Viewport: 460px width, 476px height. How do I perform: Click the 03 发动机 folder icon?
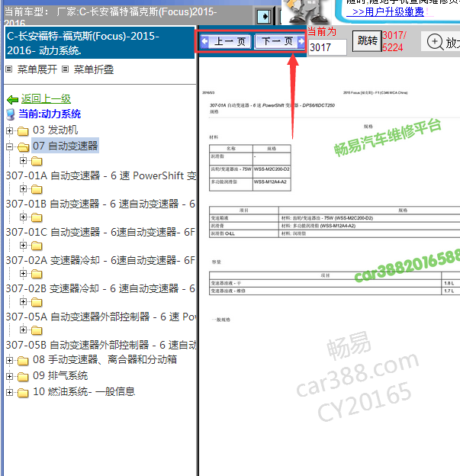pyautogui.click(x=23, y=131)
